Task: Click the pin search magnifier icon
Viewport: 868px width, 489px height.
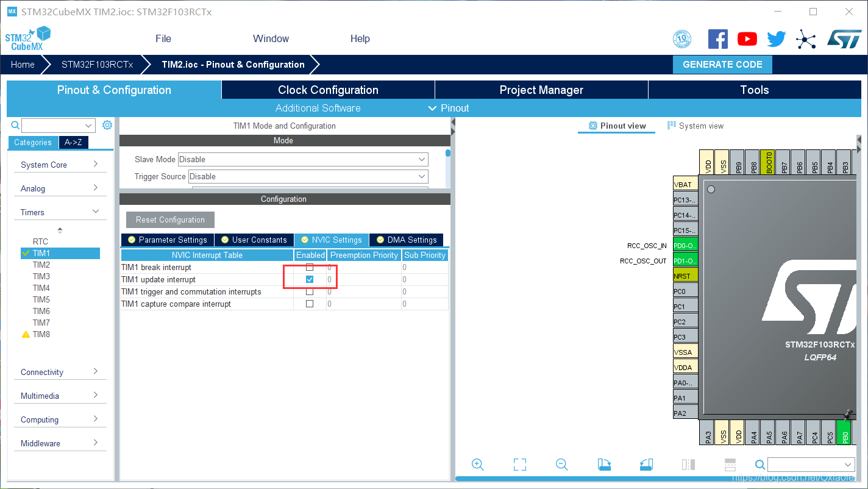Action: point(760,465)
